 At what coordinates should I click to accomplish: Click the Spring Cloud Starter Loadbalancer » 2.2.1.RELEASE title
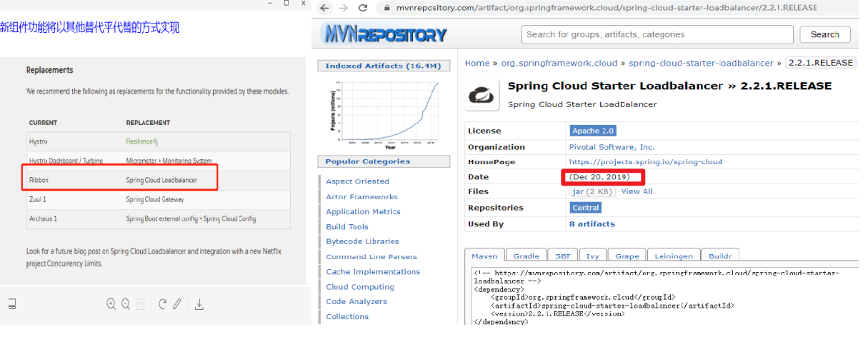pyautogui.click(x=669, y=86)
